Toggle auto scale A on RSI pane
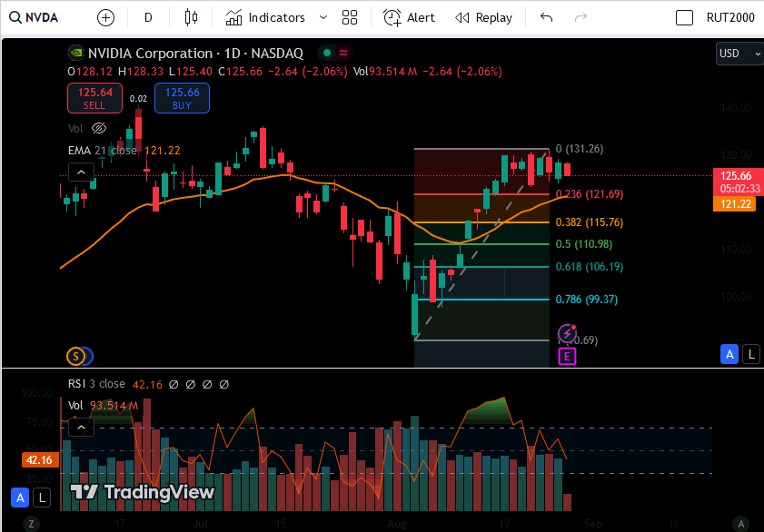Viewport: 764px width, 532px height. pos(20,498)
